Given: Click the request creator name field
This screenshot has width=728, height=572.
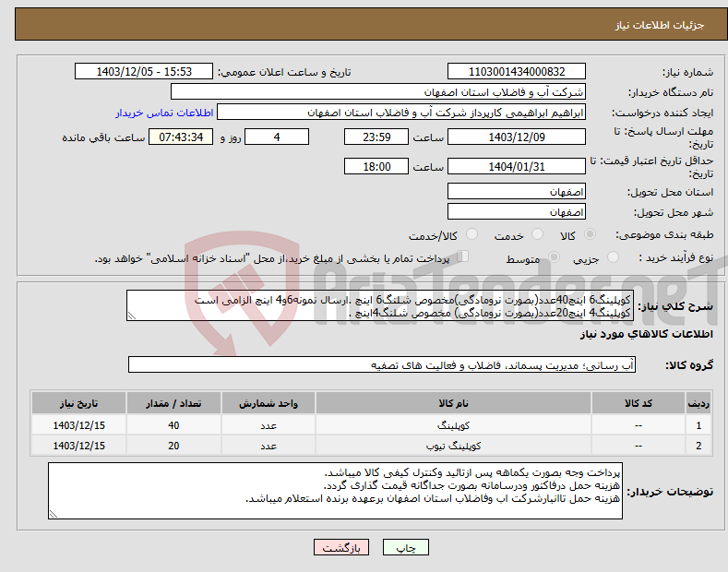Looking at the screenshot, I should click(x=401, y=113).
